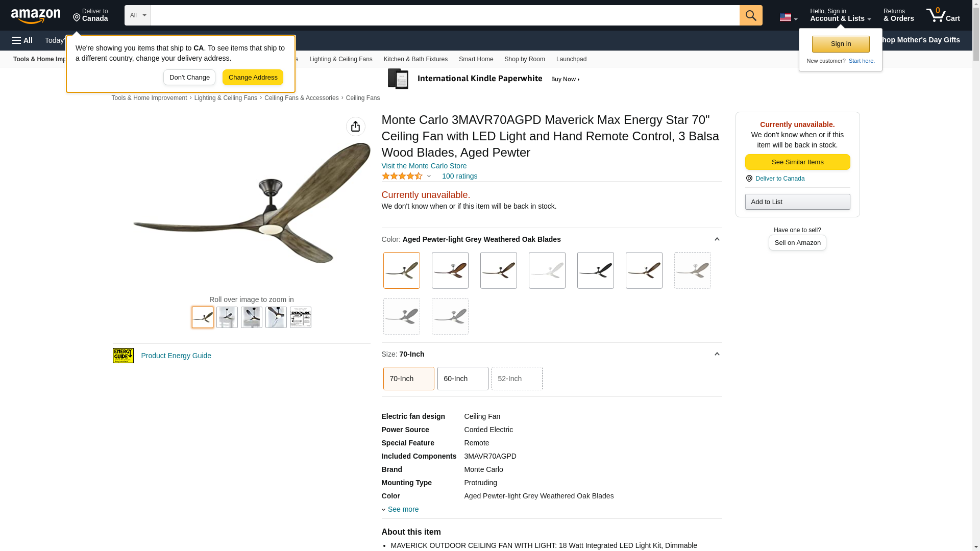This screenshot has height=551, width=980.
Task: Open the All search category dropdown
Action: [x=138, y=15]
